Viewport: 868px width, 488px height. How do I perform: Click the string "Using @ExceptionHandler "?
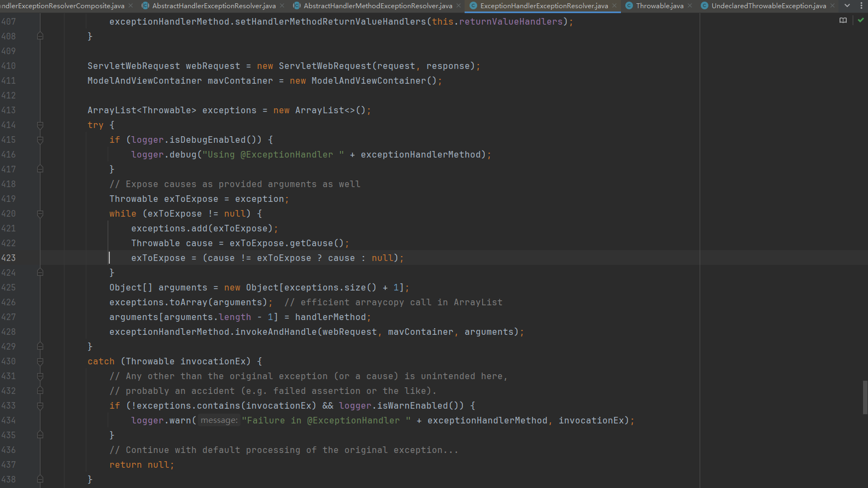[273, 155]
